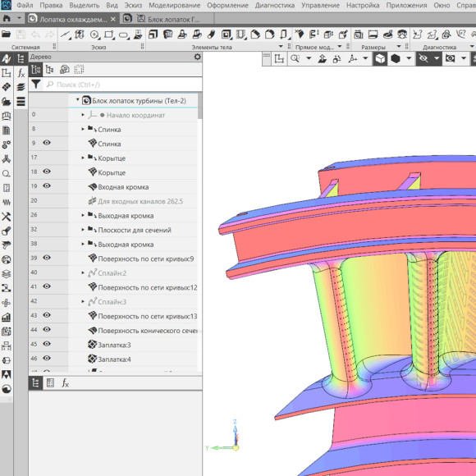
Task: Click the gears icon in the left sidebar
Action: point(7,144)
